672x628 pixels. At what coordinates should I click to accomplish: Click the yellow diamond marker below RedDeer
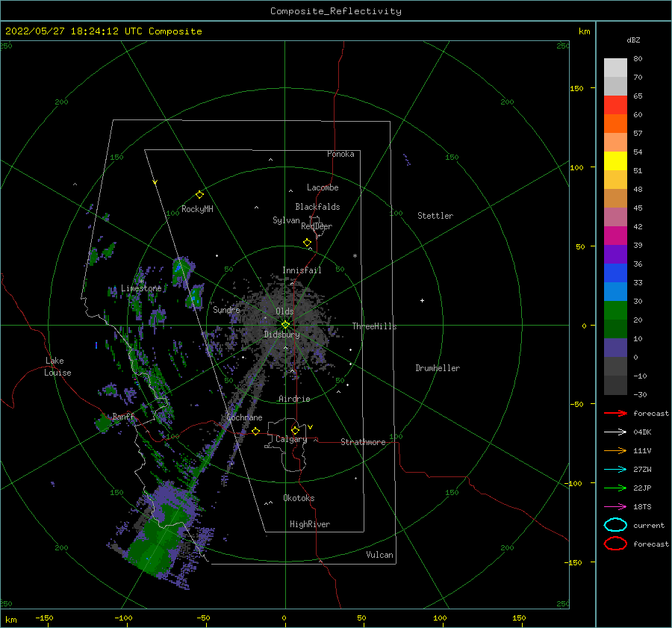coord(308,243)
